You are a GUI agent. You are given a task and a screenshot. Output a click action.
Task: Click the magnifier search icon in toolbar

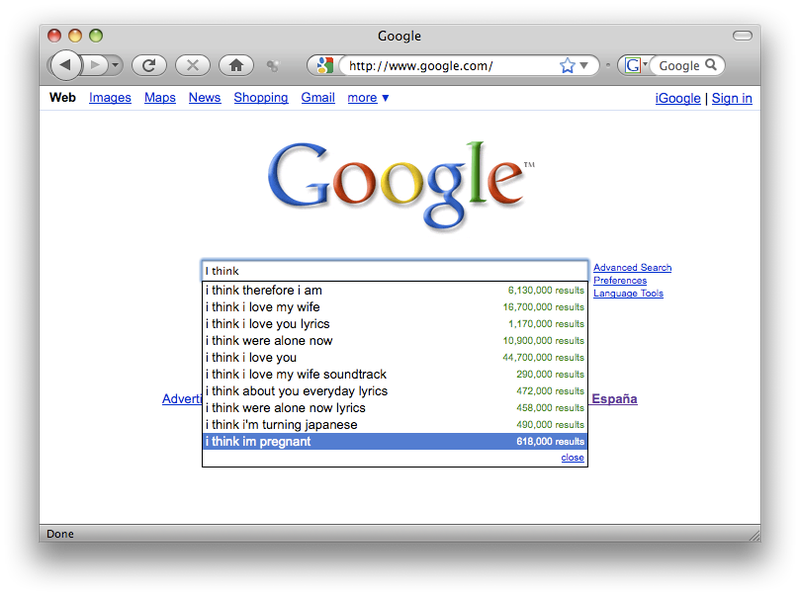point(711,65)
